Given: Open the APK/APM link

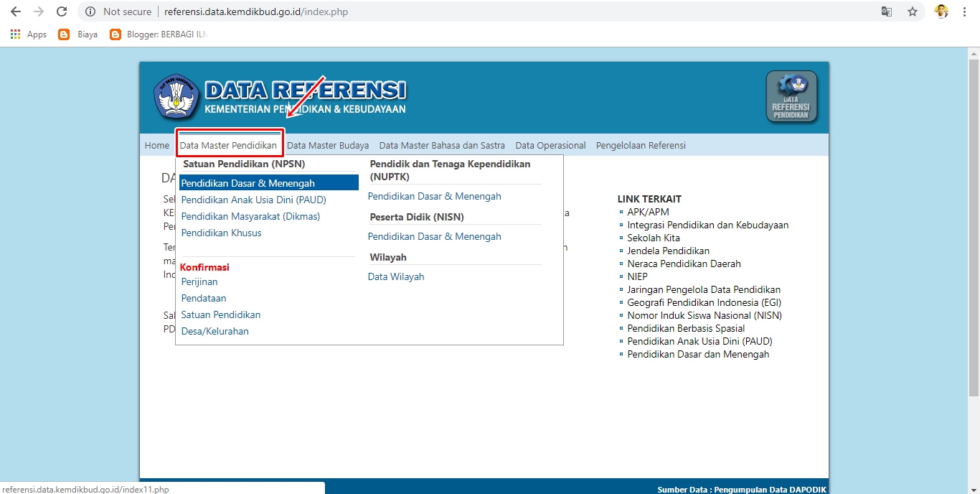Looking at the screenshot, I should coord(648,212).
